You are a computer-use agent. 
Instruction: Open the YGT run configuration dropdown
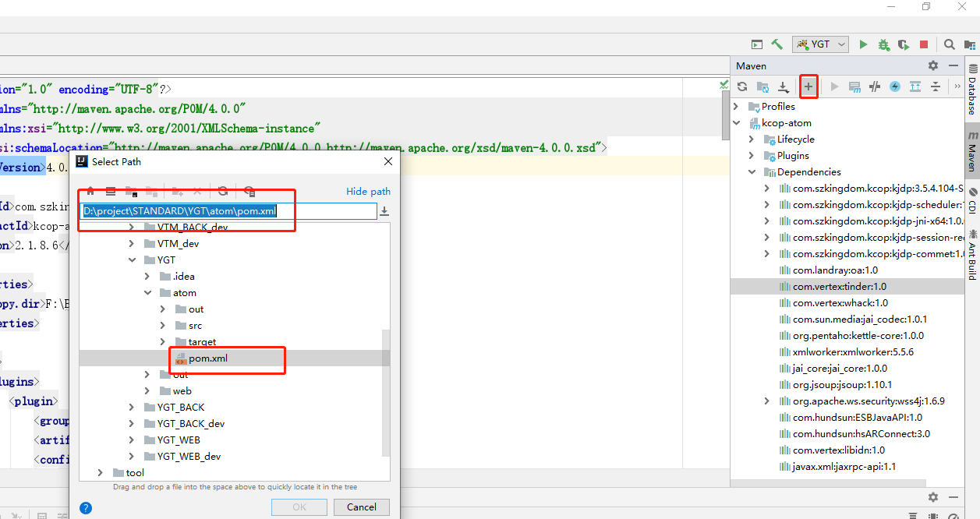coord(820,44)
